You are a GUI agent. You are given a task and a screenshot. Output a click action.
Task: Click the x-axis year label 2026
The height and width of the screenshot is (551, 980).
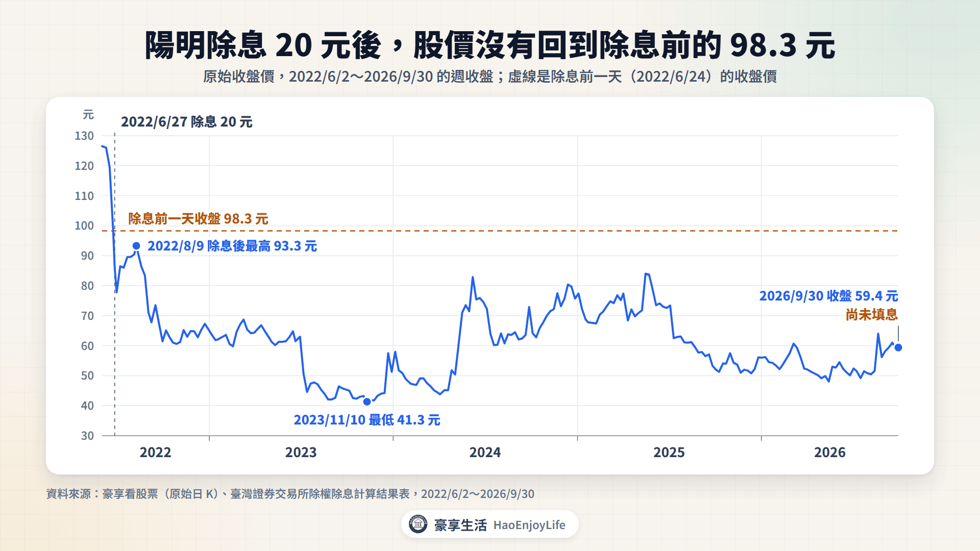pyautogui.click(x=829, y=453)
